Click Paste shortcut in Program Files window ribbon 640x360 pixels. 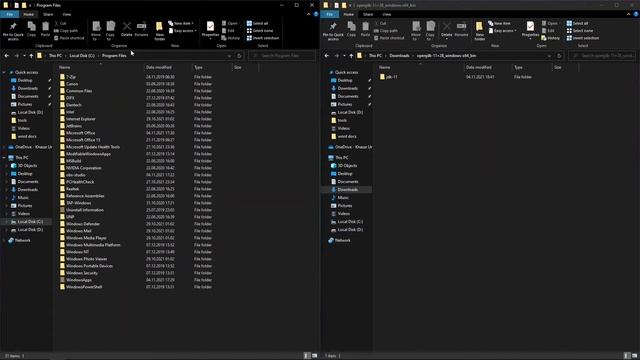[x=69, y=38]
